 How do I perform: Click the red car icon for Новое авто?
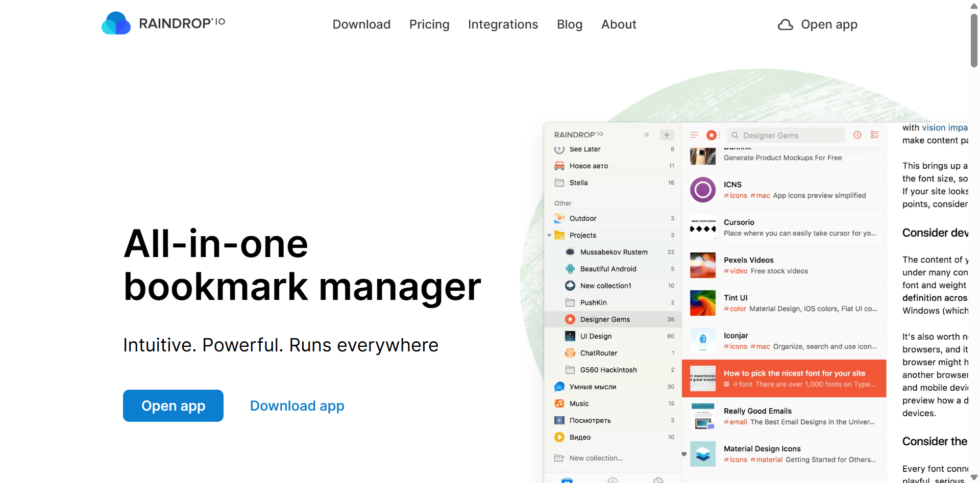[x=559, y=166]
